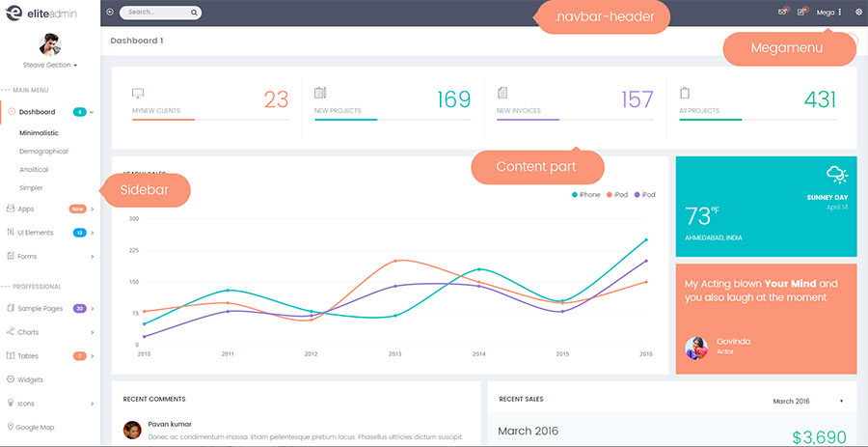Image resolution: width=868 pixels, height=447 pixels.
Task: Open the Steave Gection profile dropdown
Action: click(x=50, y=66)
